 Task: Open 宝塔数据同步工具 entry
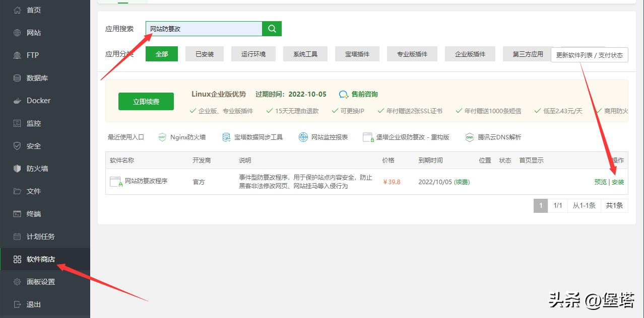253,136
